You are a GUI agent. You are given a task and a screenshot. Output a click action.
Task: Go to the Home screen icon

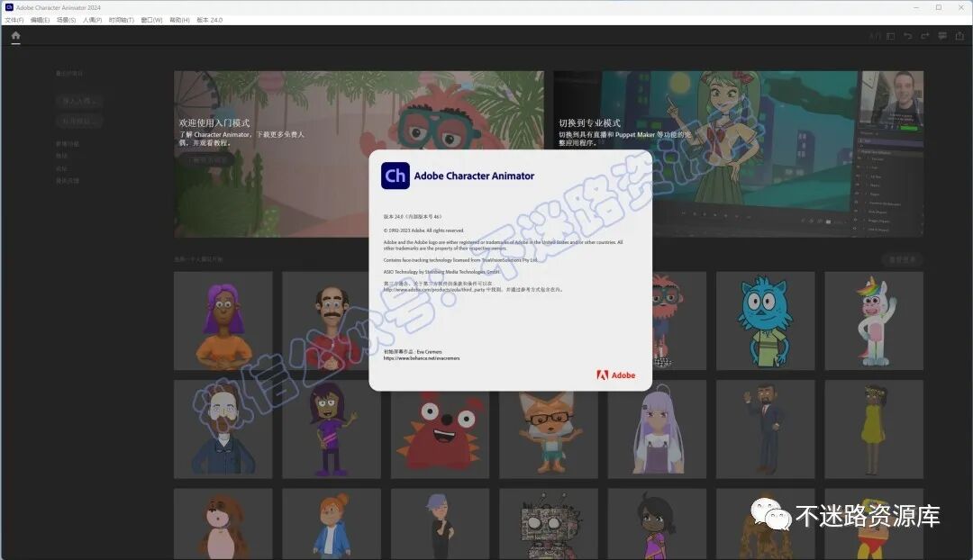(15, 36)
